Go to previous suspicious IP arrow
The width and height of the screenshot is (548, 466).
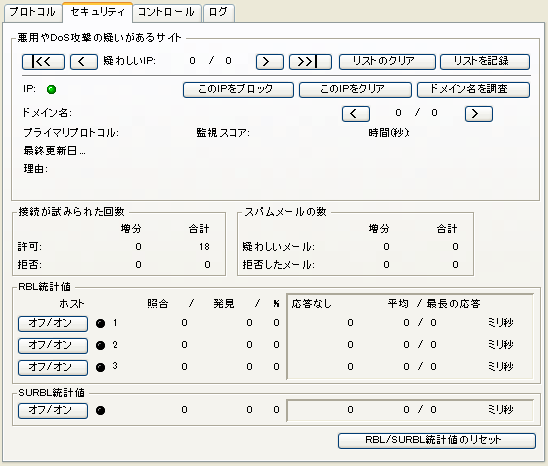coord(84,62)
